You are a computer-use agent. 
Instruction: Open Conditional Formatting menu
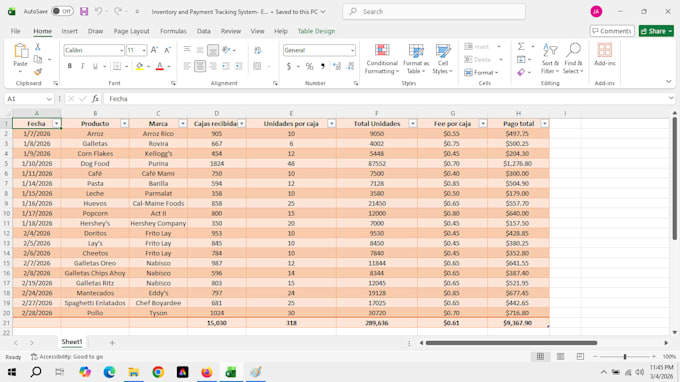[382, 59]
